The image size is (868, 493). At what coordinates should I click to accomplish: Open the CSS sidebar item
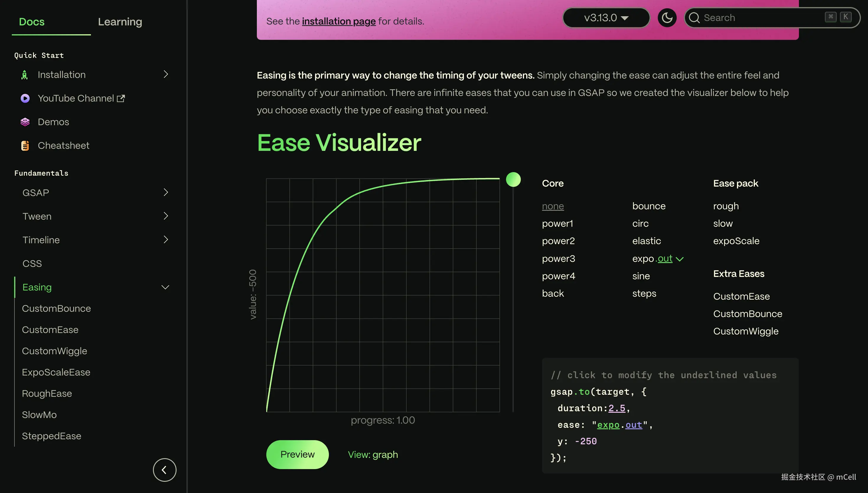pos(32,263)
